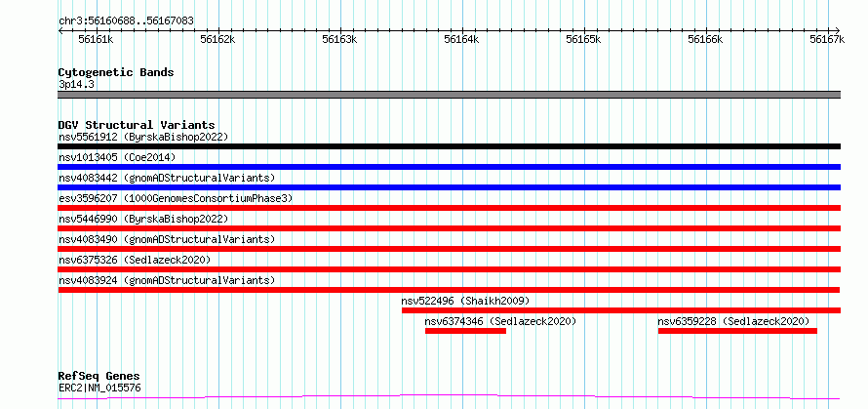
Task: Click the gray 3p14.3 cytogenetic band bar
Action: [x=449, y=95]
